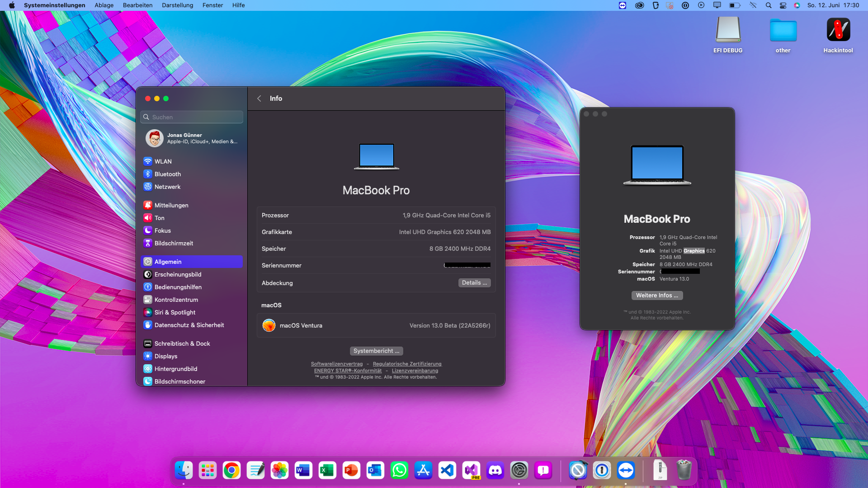Open Systembericht ... button
868x488 pixels.
[376, 351]
